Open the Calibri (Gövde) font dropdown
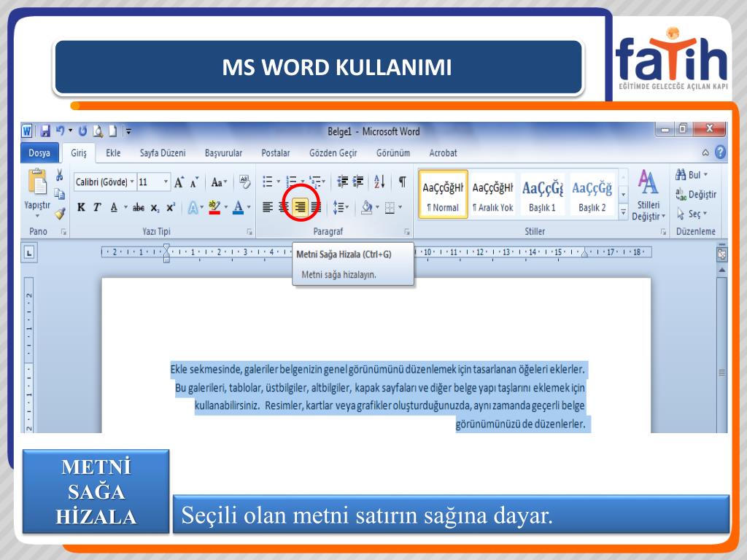Screen dimensions: 747x560 (132, 182)
